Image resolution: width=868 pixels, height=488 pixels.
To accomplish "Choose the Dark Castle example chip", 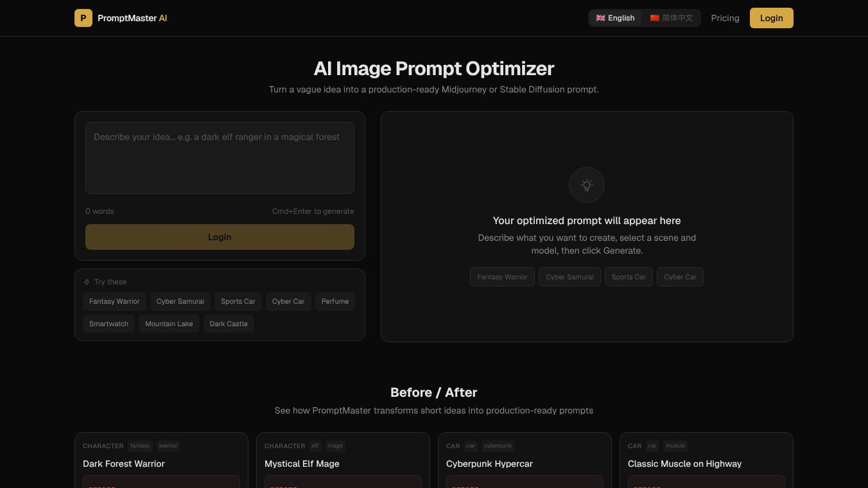I will pyautogui.click(x=229, y=324).
